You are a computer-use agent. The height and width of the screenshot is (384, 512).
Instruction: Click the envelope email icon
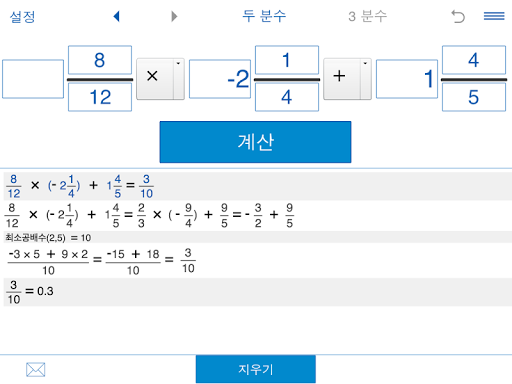[36, 370]
